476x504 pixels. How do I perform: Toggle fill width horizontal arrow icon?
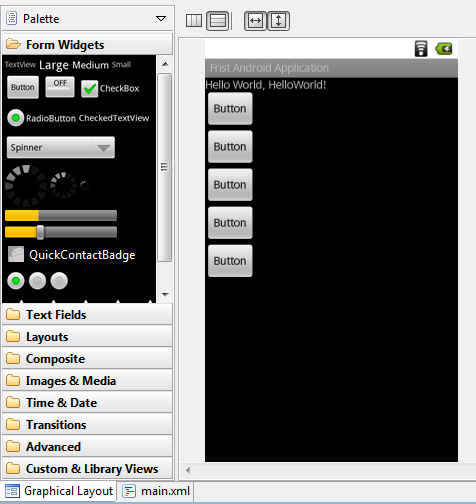coord(255,21)
